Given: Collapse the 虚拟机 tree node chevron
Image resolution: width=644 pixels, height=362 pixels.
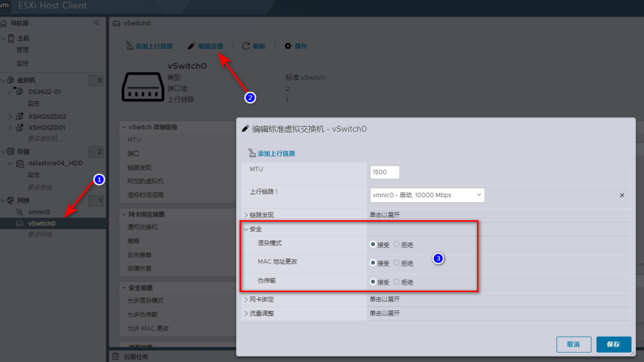Looking at the screenshot, I should coord(3,80).
